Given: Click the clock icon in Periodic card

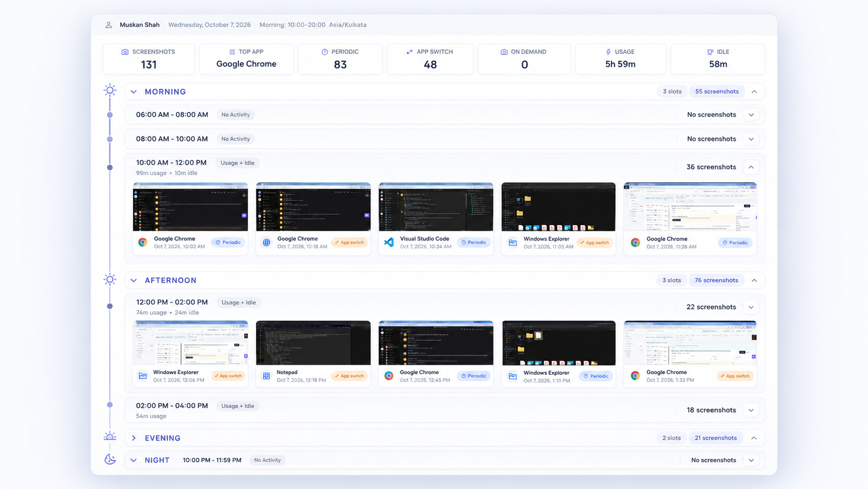Looking at the screenshot, I should [324, 52].
